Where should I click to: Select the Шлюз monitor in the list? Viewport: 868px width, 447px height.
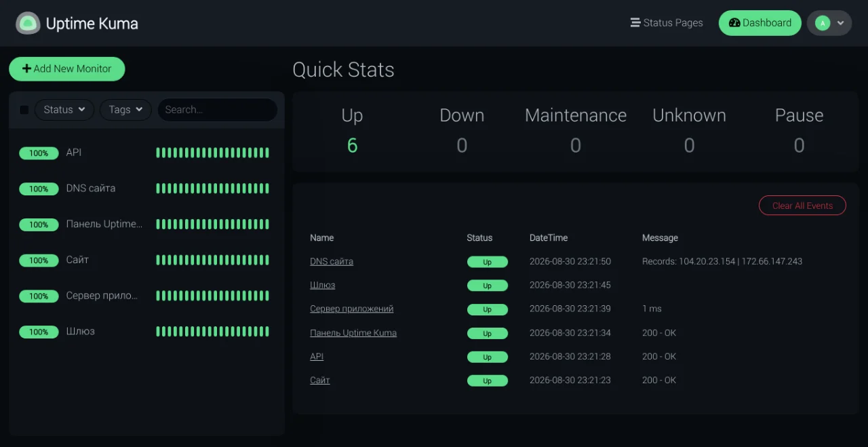click(x=146, y=332)
